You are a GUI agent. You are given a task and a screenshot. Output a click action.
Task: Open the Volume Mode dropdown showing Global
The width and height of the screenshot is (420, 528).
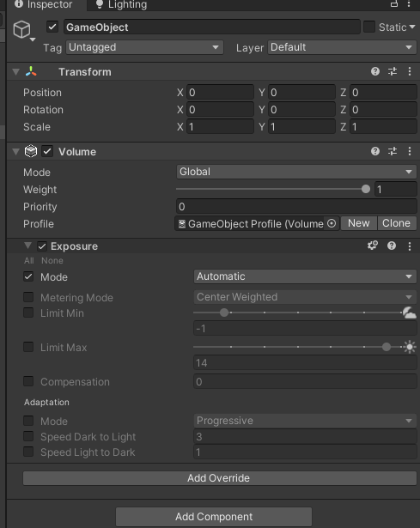pyautogui.click(x=296, y=172)
